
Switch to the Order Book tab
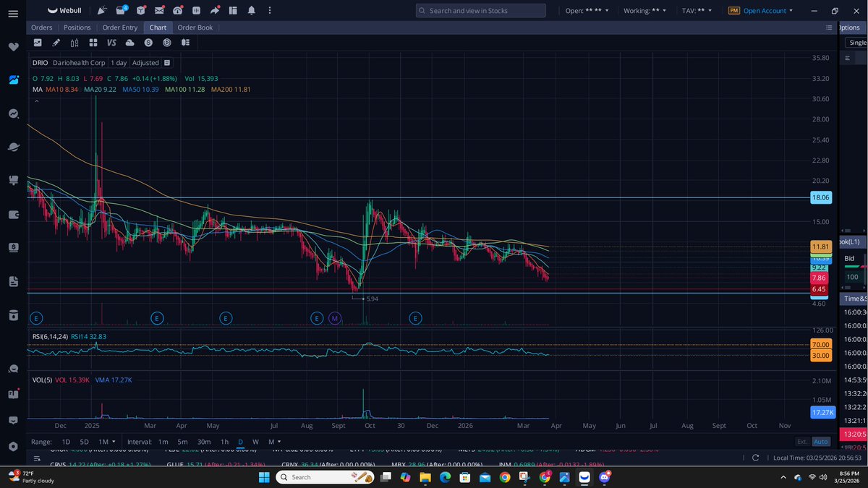point(195,27)
